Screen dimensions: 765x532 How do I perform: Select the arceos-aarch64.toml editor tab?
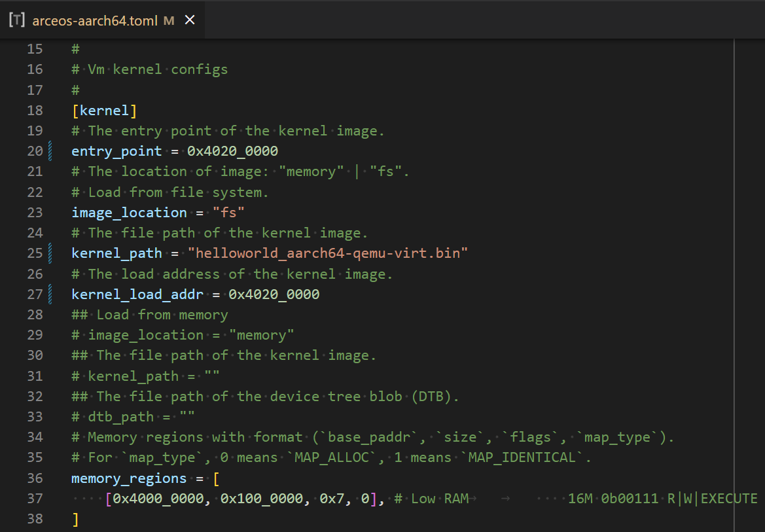(102, 20)
